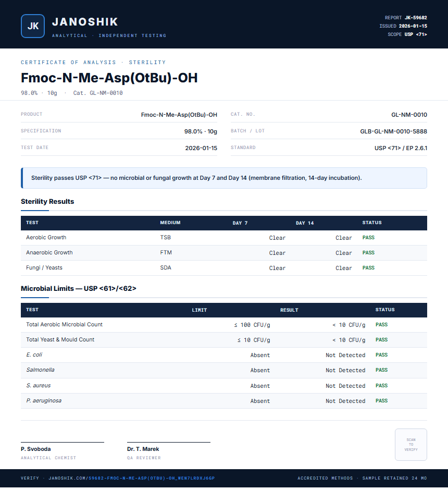The width and height of the screenshot is (448, 502).
Task: Click the Dr. T. Marek signature name
Action: (143, 449)
